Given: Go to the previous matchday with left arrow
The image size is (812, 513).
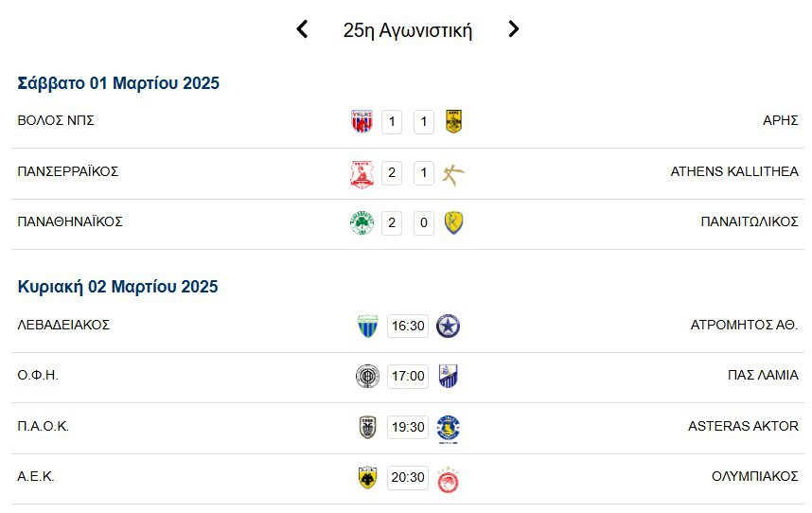Looking at the screenshot, I should coord(302,29).
